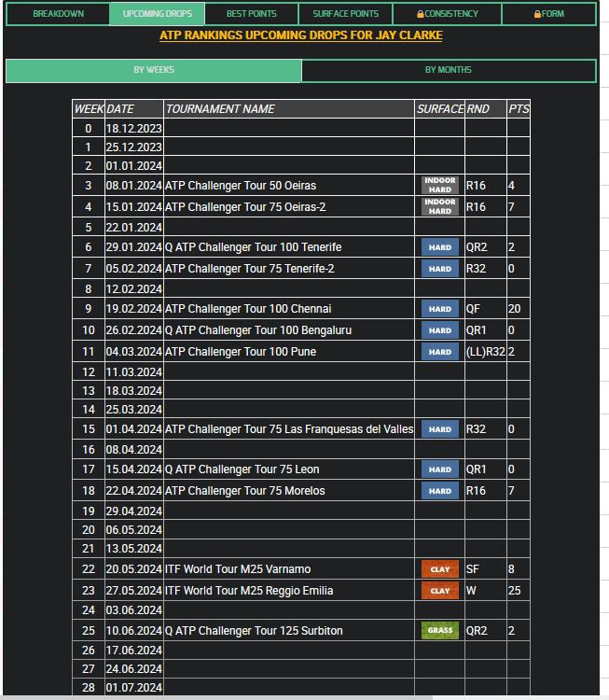
Task: Click the ATP Rankings Upcoming Drops heading link
Action: coord(300,35)
